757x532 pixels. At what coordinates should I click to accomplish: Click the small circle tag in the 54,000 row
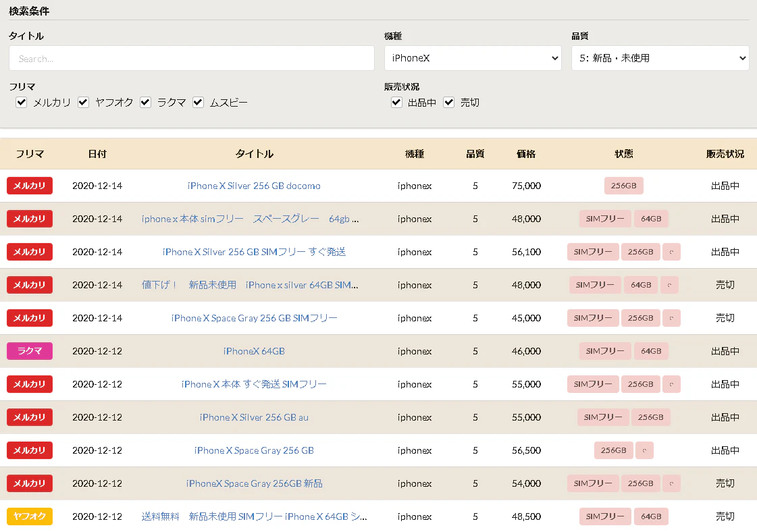click(x=671, y=483)
